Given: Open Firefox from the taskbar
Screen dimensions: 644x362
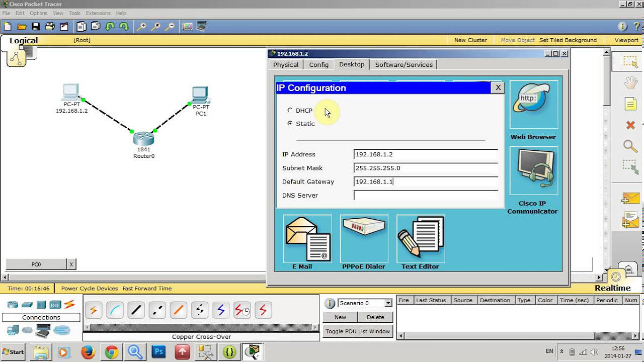Looking at the screenshot, I should tap(88, 352).
